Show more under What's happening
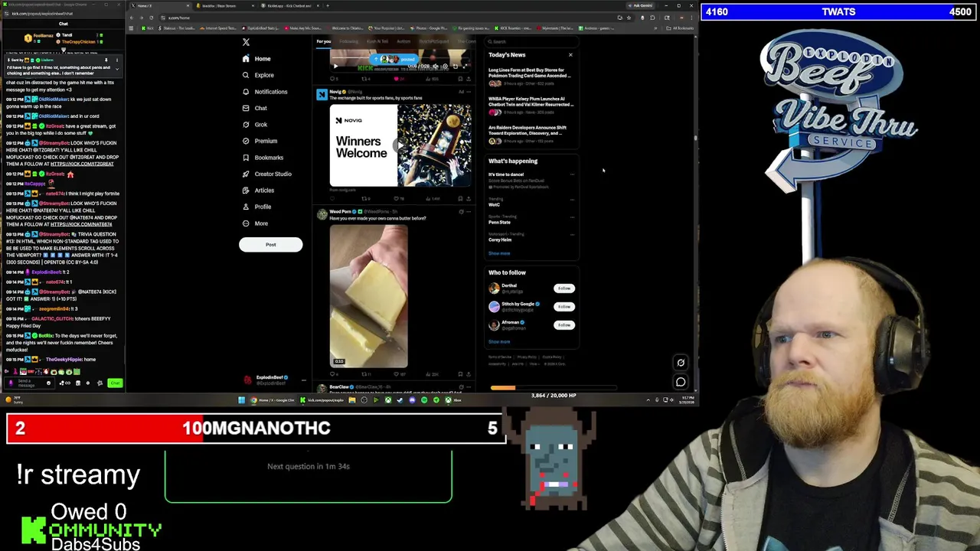The image size is (980, 551). (x=499, y=253)
